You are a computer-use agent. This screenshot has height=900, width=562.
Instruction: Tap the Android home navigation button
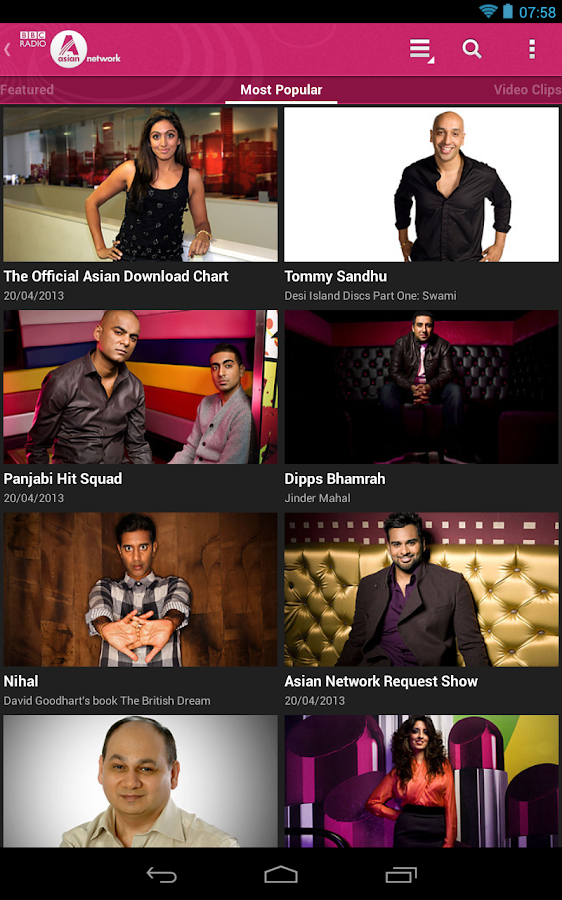(x=281, y=874)
